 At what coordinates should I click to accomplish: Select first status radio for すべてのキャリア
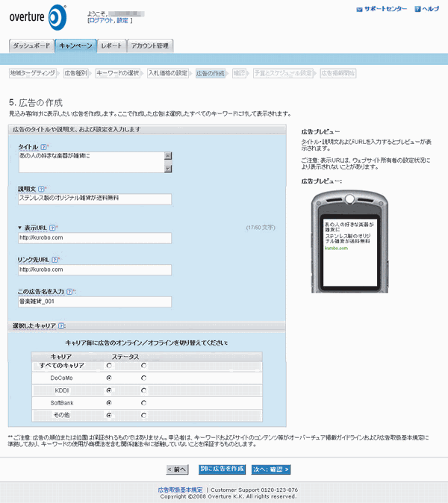click(109, 366)
